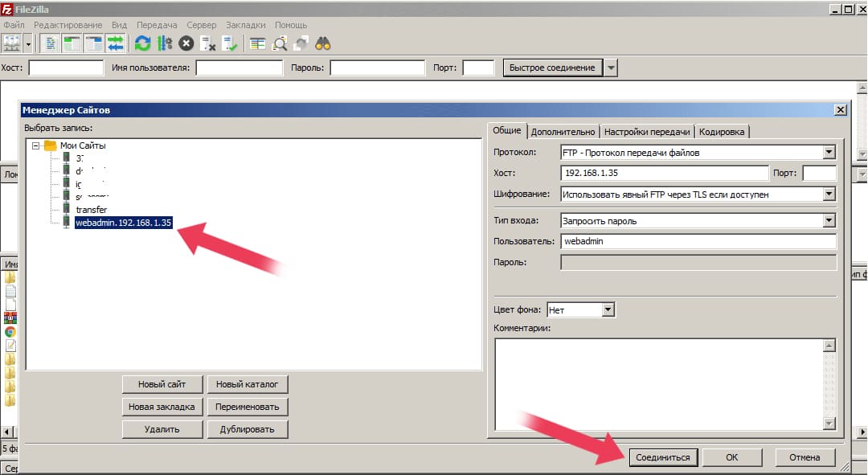
Task: Click the Быстрое соединение button
Action: (552, 68)
